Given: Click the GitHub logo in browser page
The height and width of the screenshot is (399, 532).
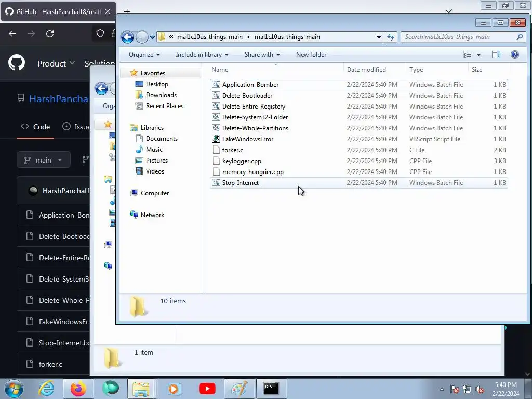Looking at the screenshot, I should tap(17, 62).
